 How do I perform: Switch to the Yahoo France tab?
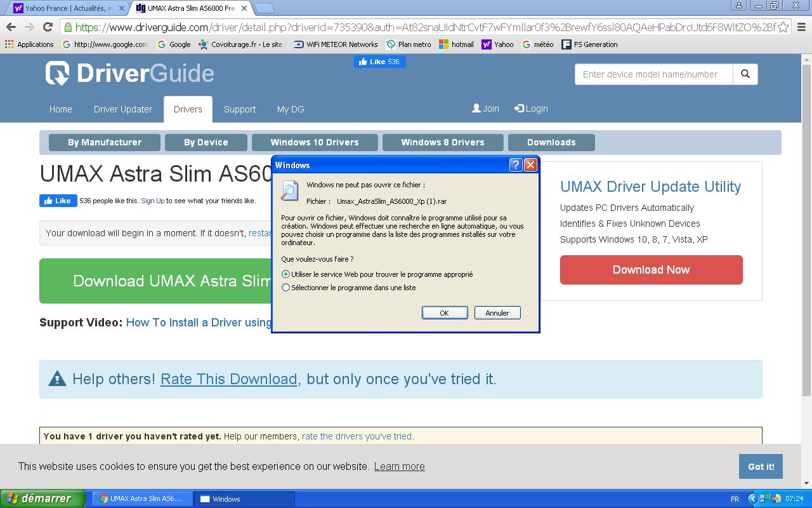click(x=69, y=8)
